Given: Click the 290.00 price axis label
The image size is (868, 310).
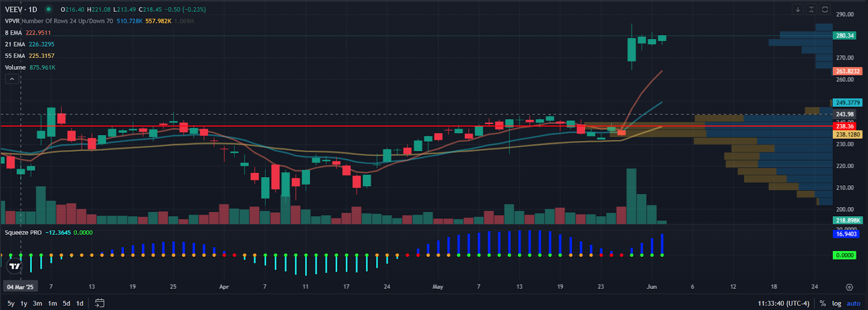Looking at the screenshot, I should point(845,15).
